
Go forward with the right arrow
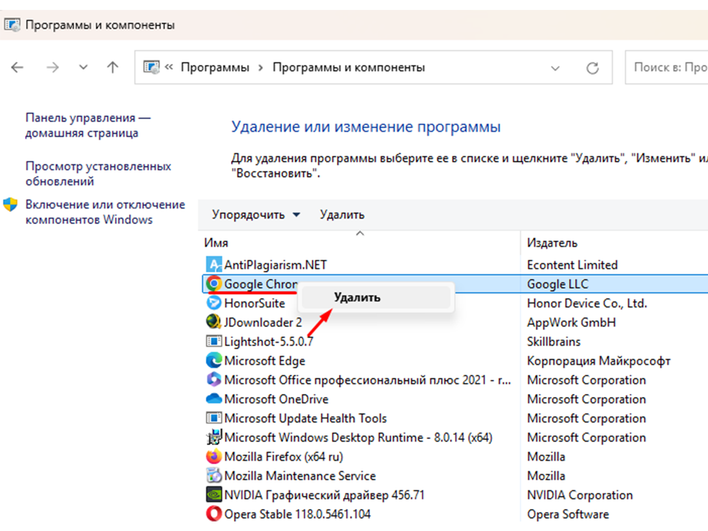point(53,67)
